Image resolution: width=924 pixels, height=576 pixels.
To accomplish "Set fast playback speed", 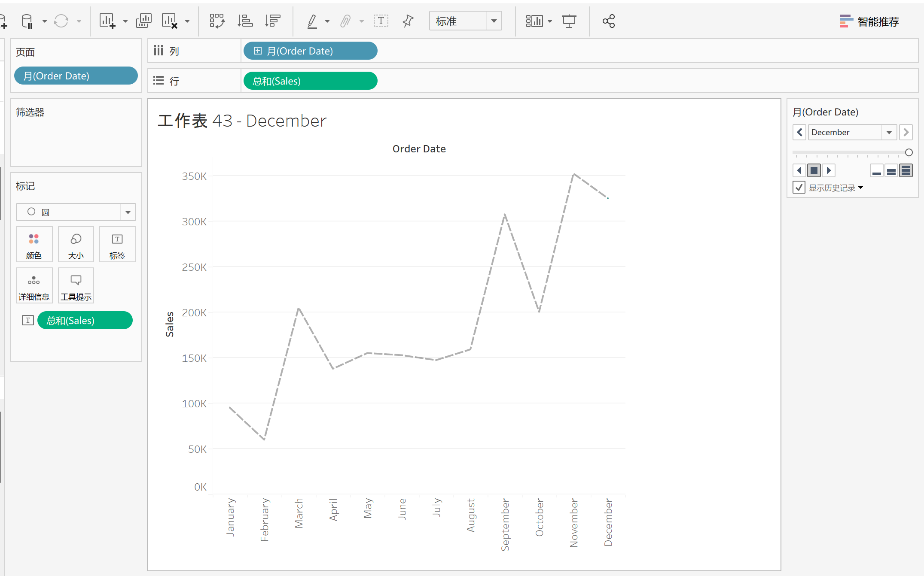I will 906,170.
